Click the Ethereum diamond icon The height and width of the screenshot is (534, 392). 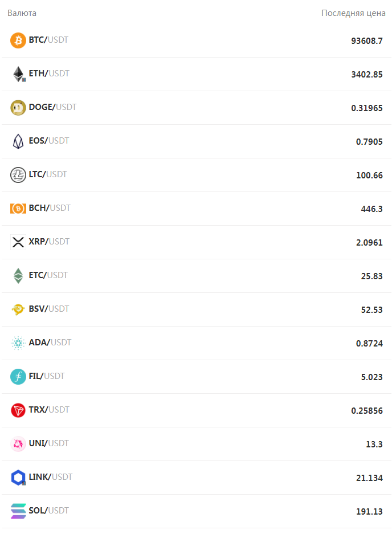click(18, 74)
